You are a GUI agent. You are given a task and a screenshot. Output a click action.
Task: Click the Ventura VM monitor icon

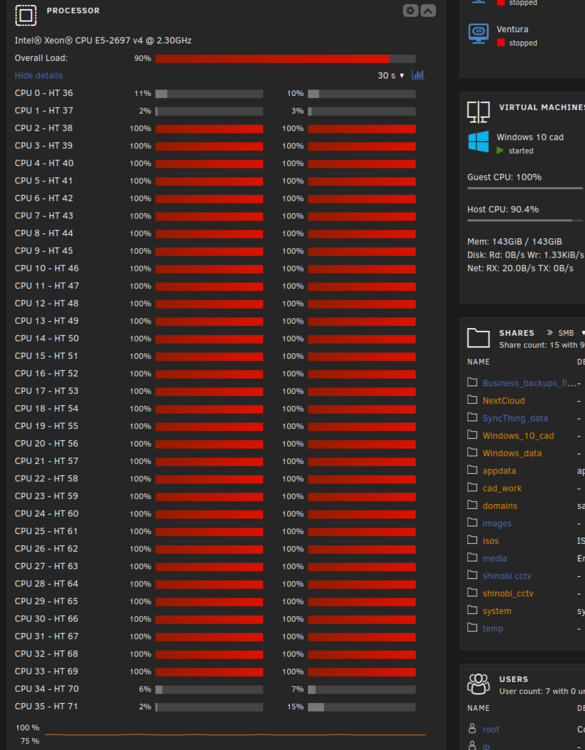tap(479, 33)
